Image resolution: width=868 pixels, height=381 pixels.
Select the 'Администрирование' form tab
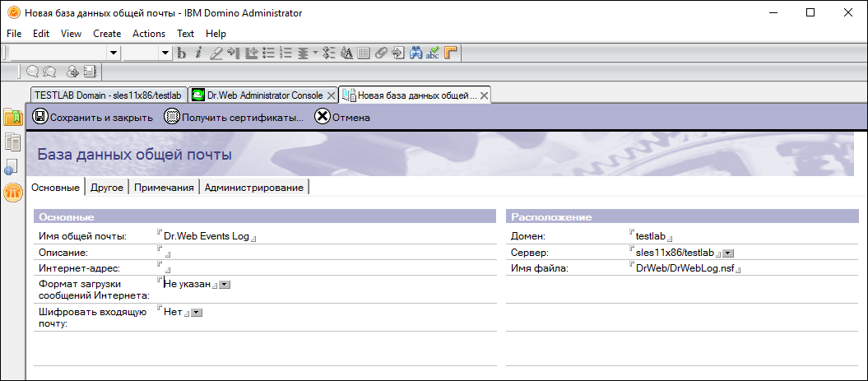254,187
